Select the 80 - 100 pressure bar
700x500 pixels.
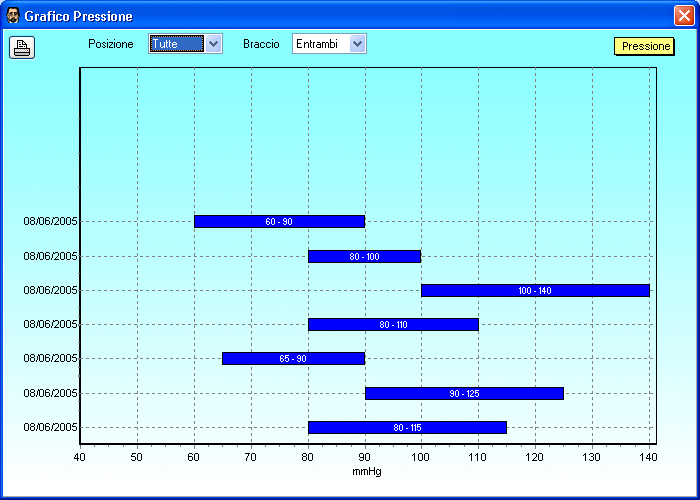coord(364,257)
